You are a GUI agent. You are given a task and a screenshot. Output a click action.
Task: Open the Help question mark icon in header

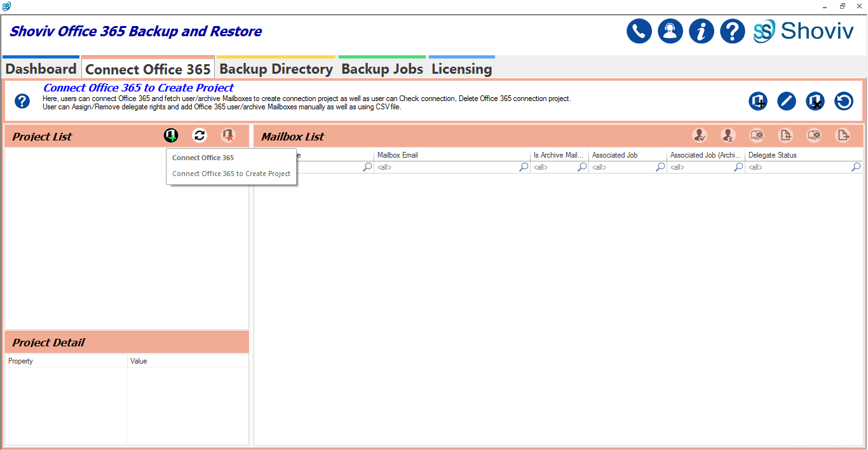tap(733, 31)
